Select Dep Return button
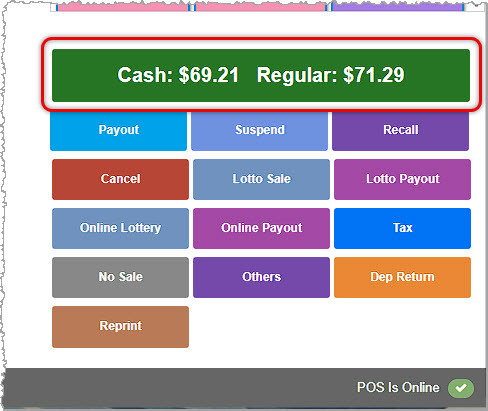Viewport: 488px width, 411px height. 402,277
